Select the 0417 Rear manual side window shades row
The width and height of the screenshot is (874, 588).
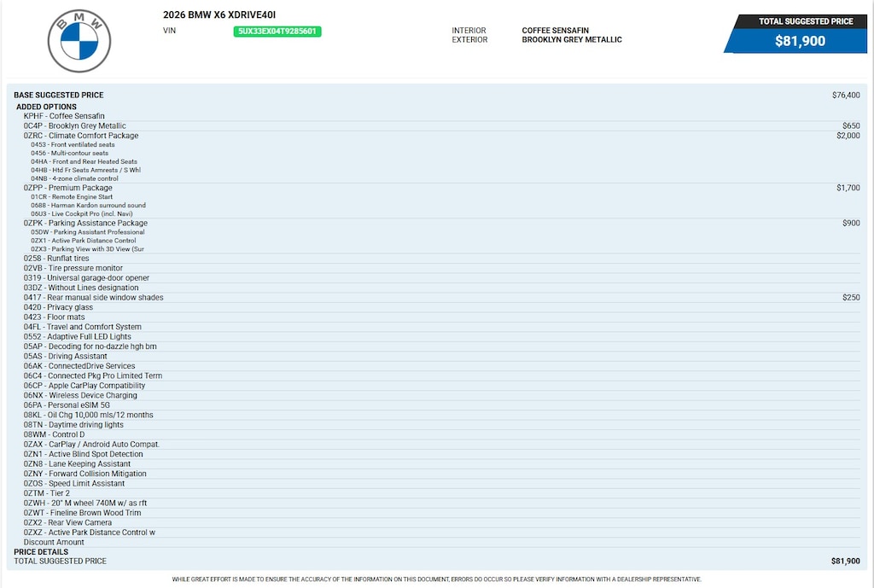click(x=441, y=298)
